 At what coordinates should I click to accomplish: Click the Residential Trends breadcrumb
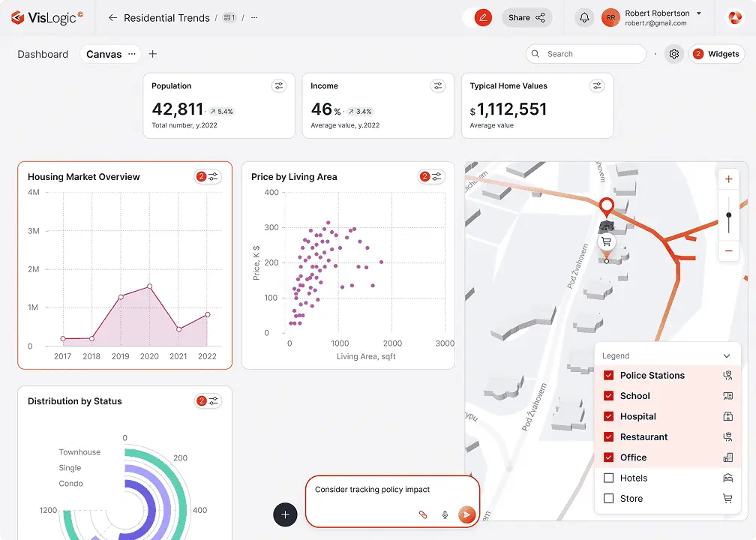coord(166,18)
